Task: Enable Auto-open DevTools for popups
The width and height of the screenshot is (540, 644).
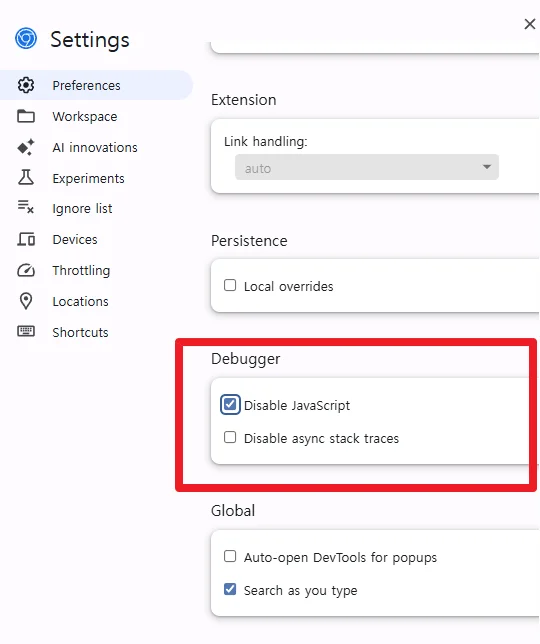Action: (x=230, y=556)
